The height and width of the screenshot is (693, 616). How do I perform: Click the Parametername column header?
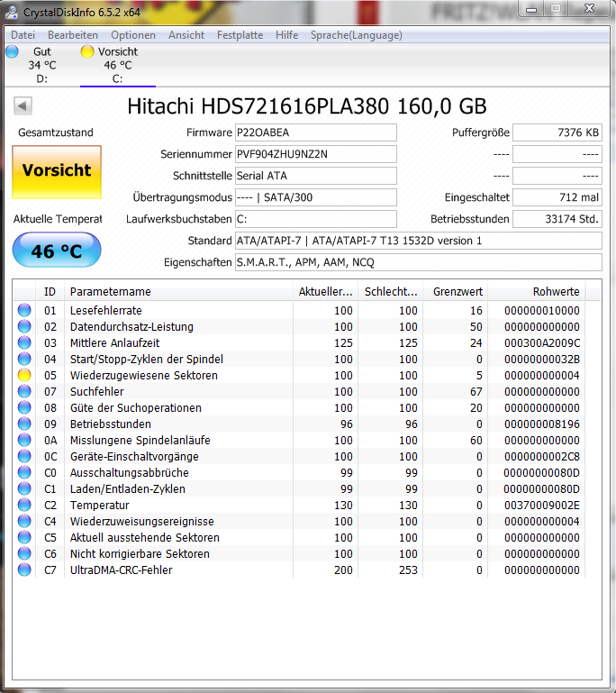(178, 292)
